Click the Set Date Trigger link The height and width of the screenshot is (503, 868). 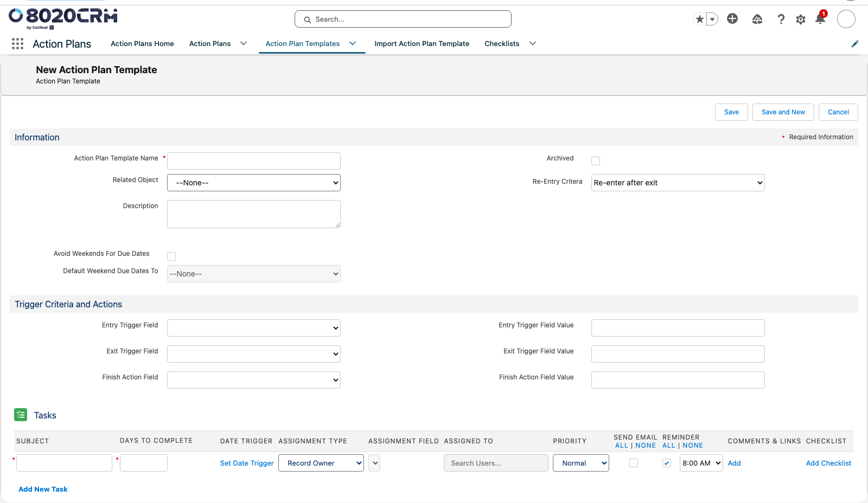(247, 463)
